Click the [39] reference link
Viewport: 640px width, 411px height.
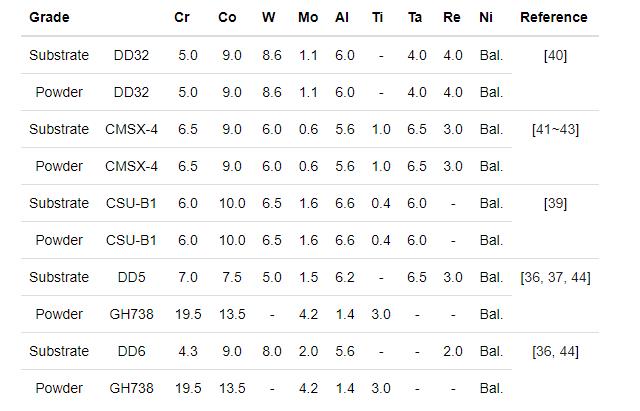point(555,203)
